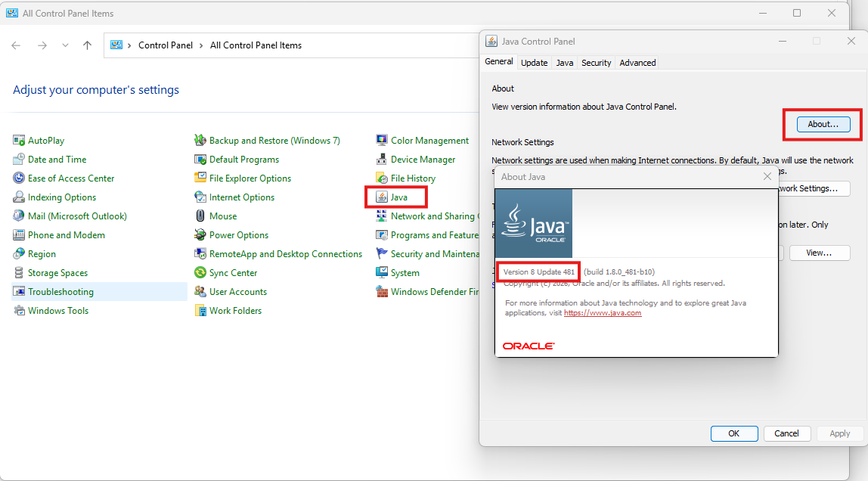Open the Region globe icon
868x481 pixels.
pyautogui.click(x=19, y=253)
